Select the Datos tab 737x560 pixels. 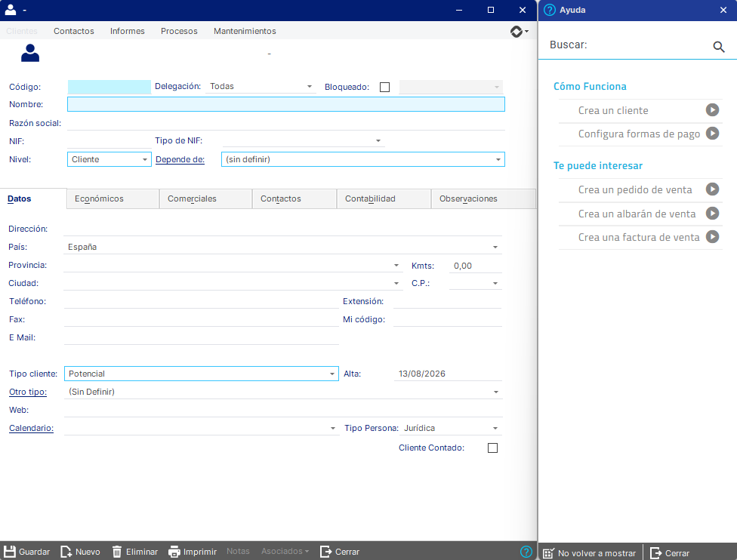coord(33,198)
